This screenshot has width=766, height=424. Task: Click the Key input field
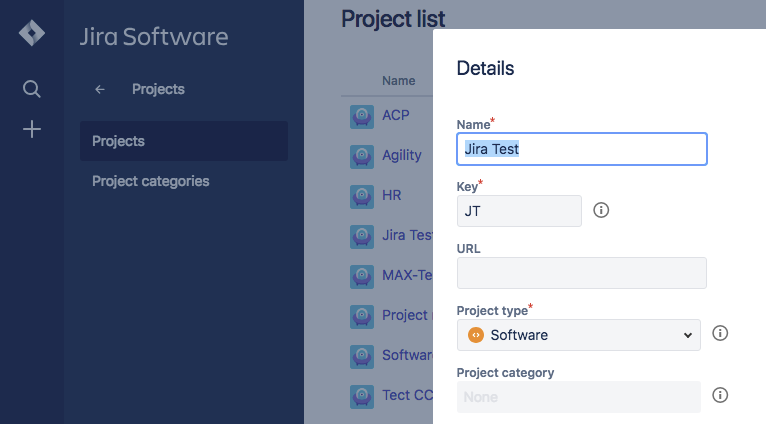pos(519,211)
